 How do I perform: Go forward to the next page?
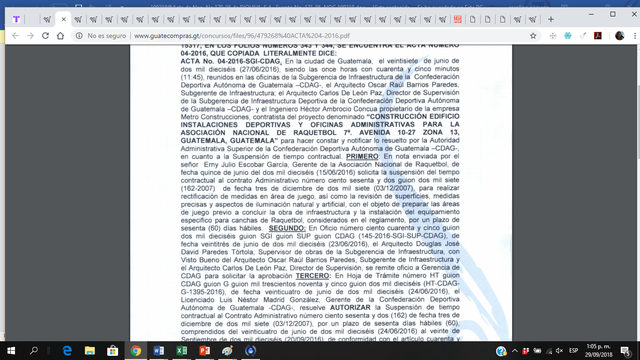click(x=30, y=36)
